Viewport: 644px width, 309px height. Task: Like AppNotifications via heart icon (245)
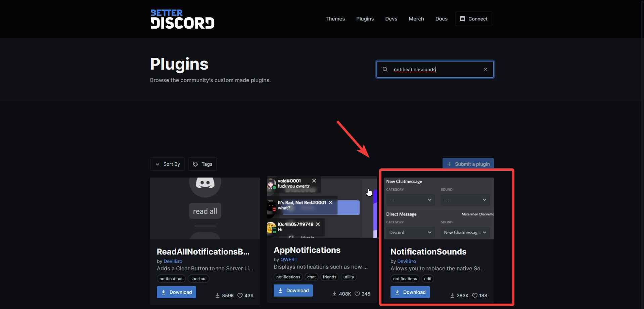(x=357, y=294)
